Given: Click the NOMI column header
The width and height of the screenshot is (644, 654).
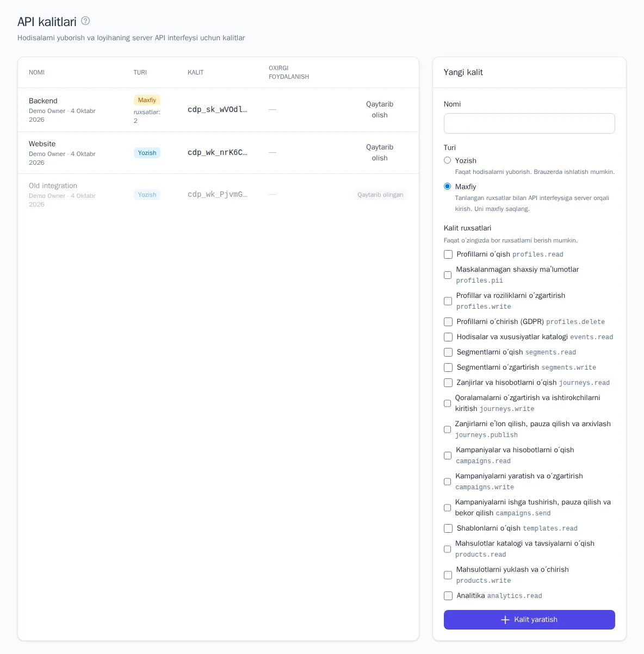Looking at the screenshot, I should click(36, 72).
